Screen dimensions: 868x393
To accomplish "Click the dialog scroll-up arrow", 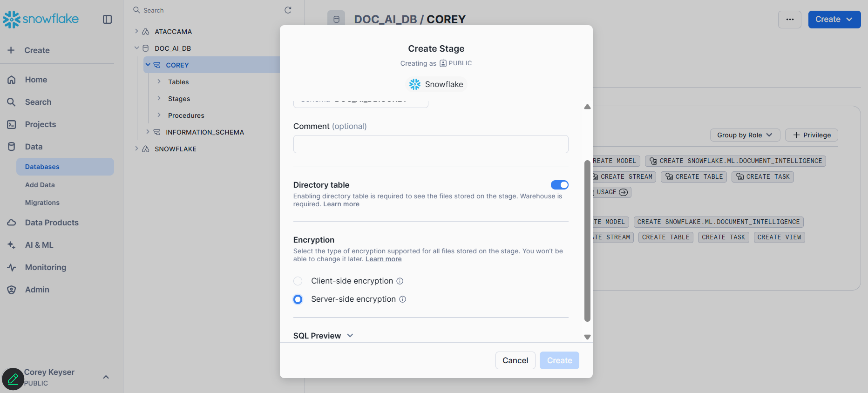I will (x=587, y=107).
